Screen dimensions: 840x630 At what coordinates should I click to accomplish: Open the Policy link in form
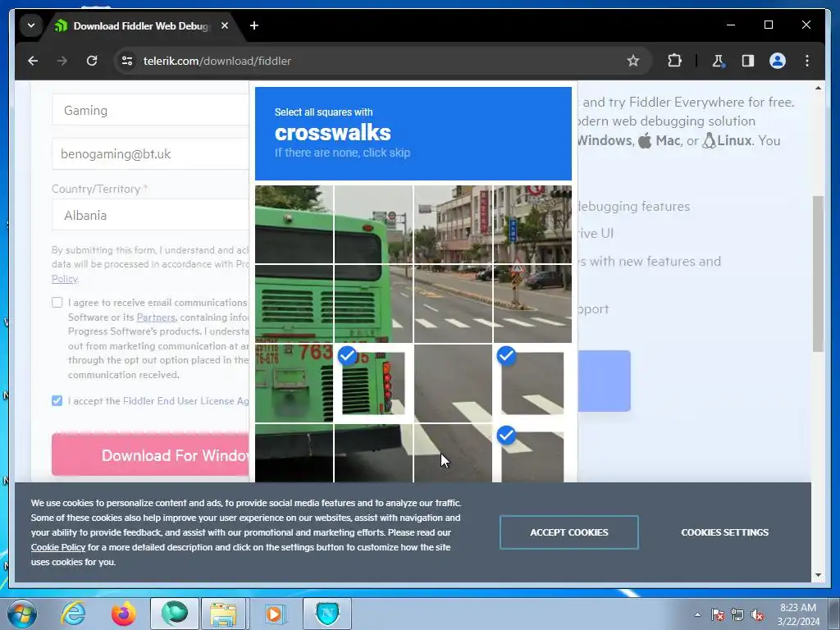point(65,279)
